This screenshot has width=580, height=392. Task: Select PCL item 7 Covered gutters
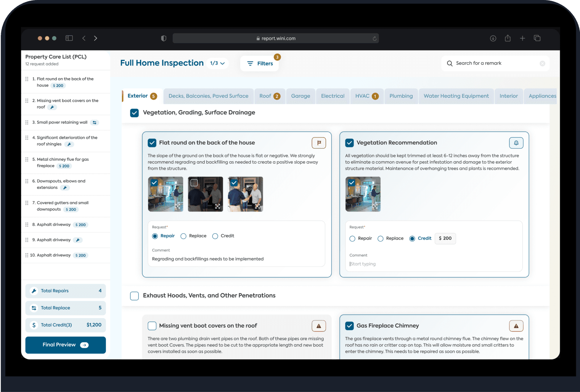pos(66,206)
